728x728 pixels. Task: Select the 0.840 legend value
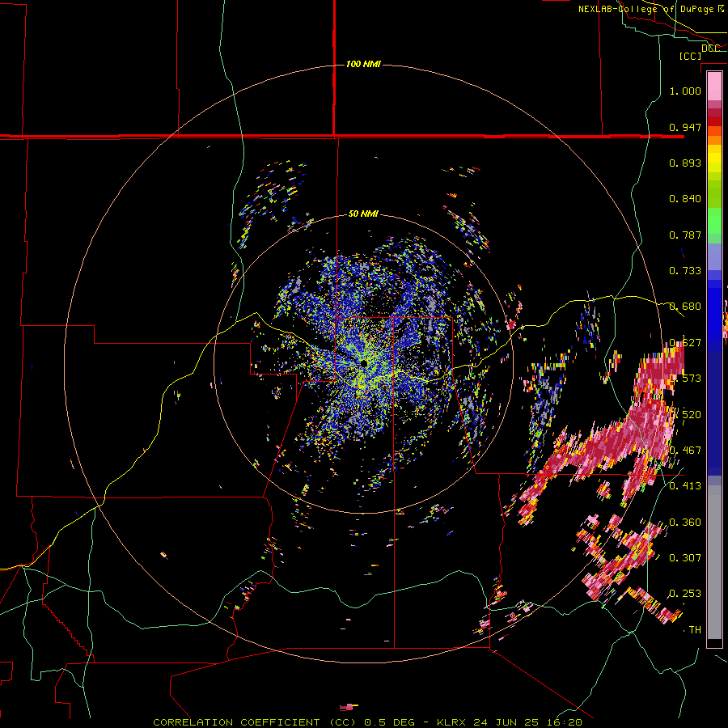coord(685,199)
